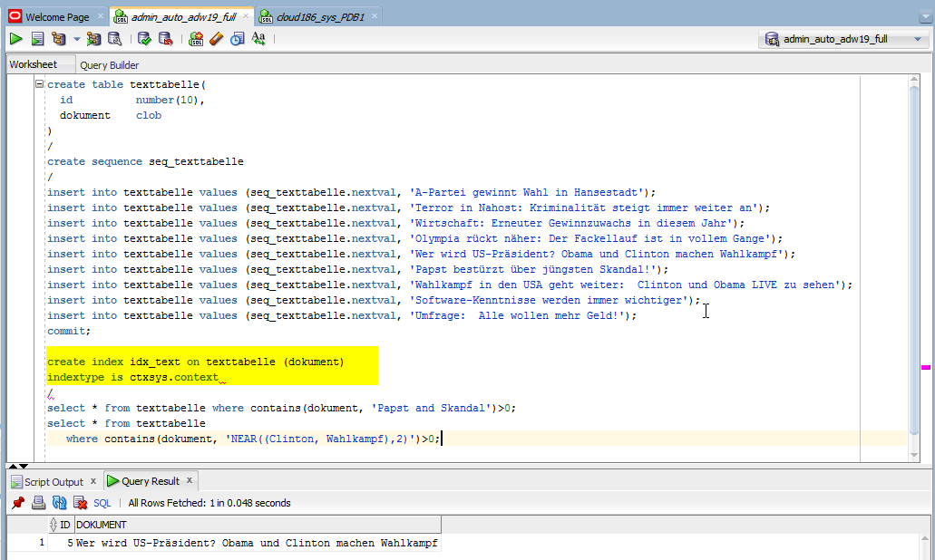This screenshot has height=560, width=935.
Task: Click the 'indextype is ctxsys.context' line
Action: pos(133,378)
